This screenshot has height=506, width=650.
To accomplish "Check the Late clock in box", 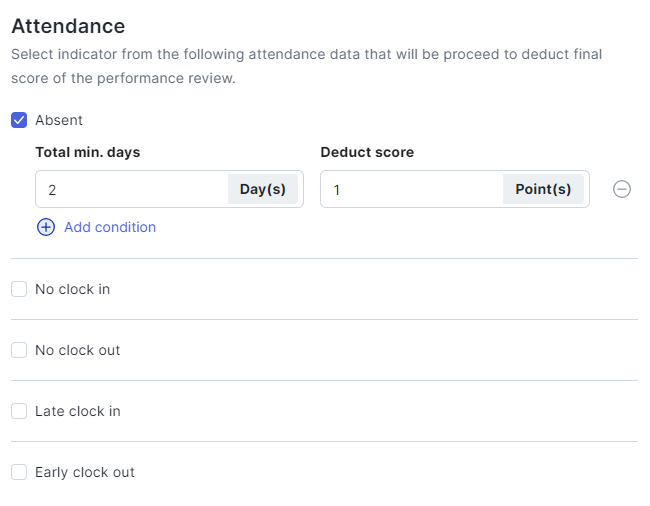I will pos(19,411).
